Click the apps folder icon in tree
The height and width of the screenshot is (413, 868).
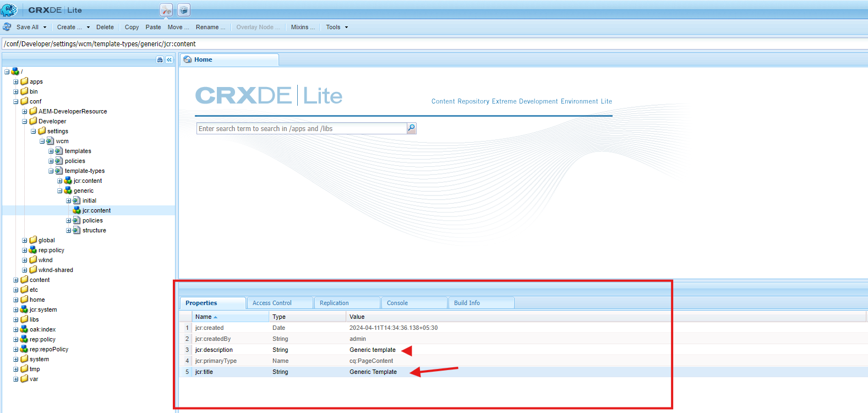click(24, 81)
